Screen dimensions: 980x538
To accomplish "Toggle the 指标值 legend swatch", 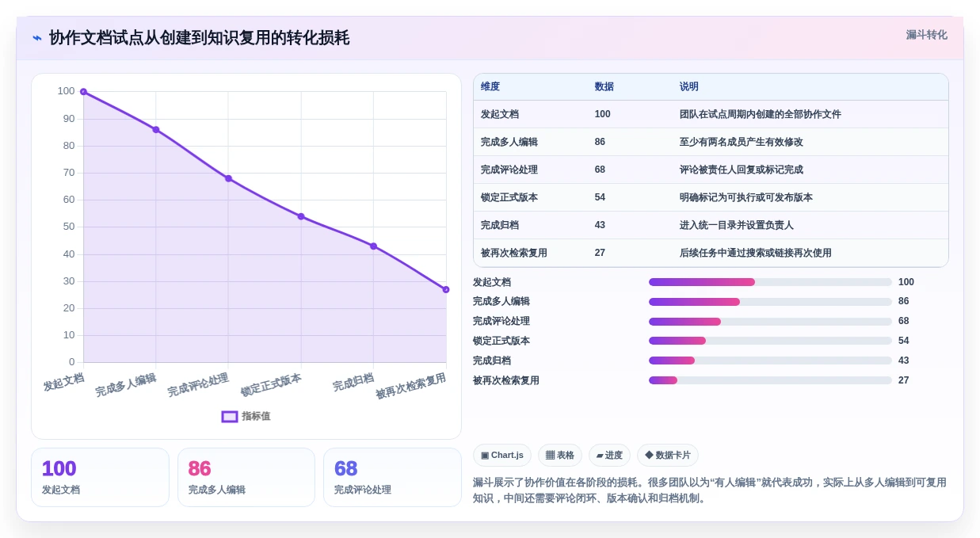I will [x=230, y=417].
